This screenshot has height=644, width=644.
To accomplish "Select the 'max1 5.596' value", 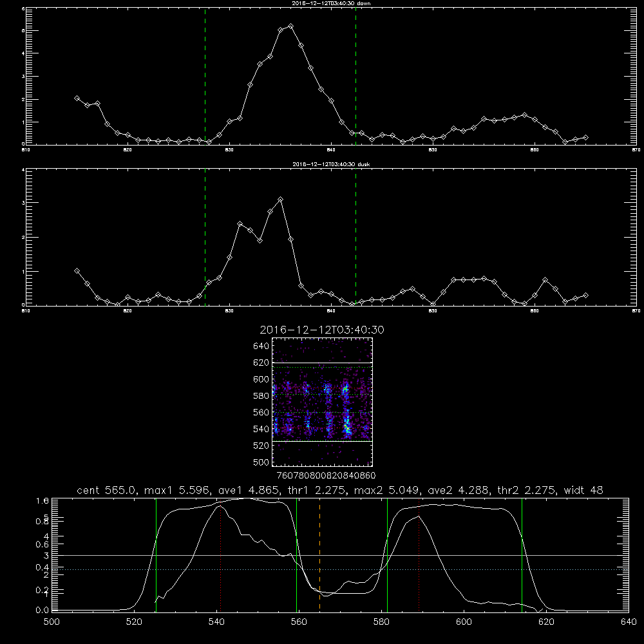I will click(176, 490).
